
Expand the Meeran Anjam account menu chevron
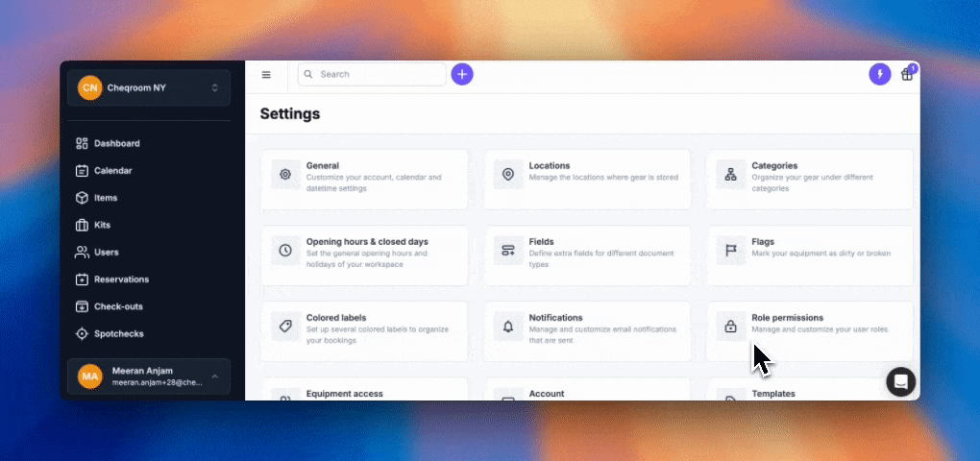tap(215, 376)
